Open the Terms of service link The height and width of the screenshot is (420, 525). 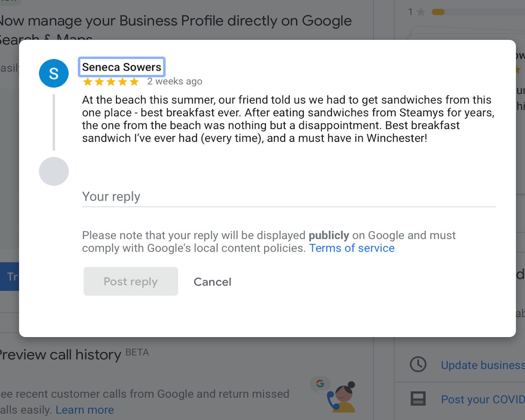click(x=352, y=248)
